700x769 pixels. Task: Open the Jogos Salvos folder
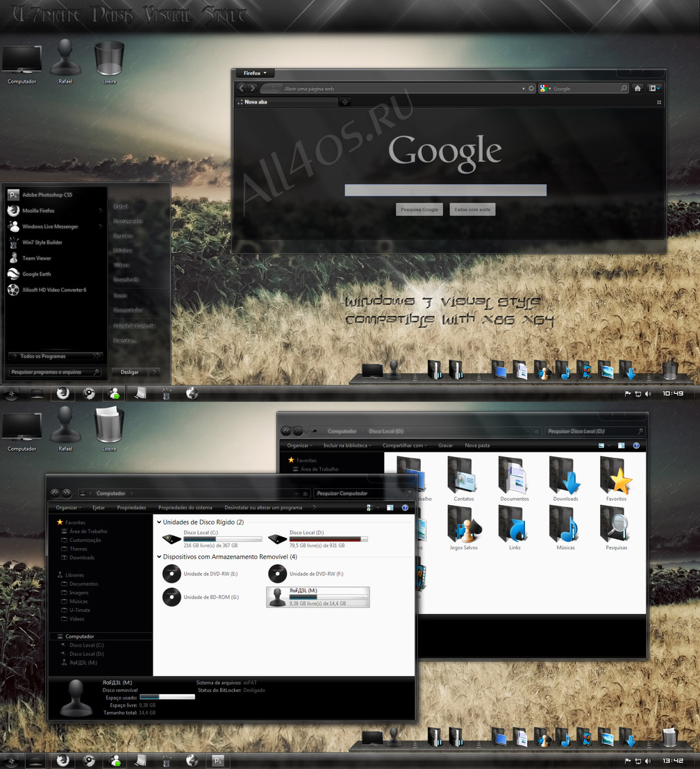point(463,528)
